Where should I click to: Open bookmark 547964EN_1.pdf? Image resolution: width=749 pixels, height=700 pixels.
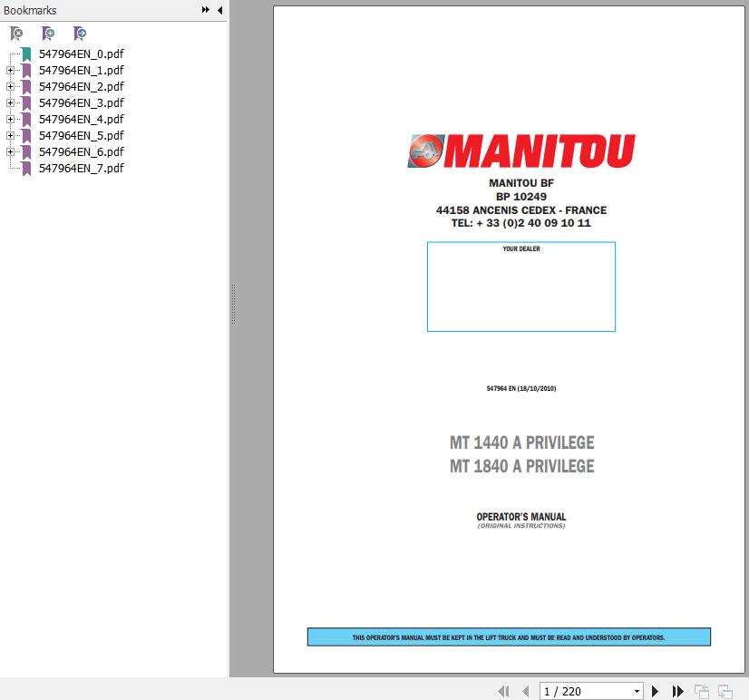click(82, 70)
